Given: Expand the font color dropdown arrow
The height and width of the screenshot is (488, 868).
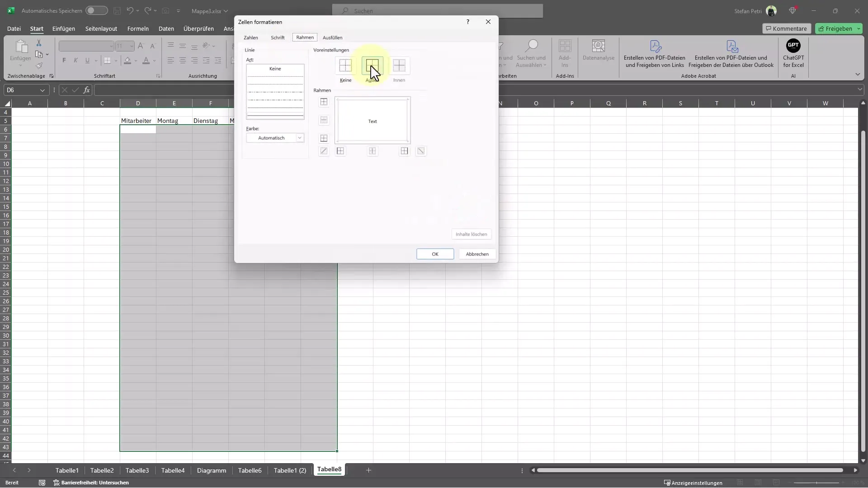Looking at the screenshot, I should [155, 61].
